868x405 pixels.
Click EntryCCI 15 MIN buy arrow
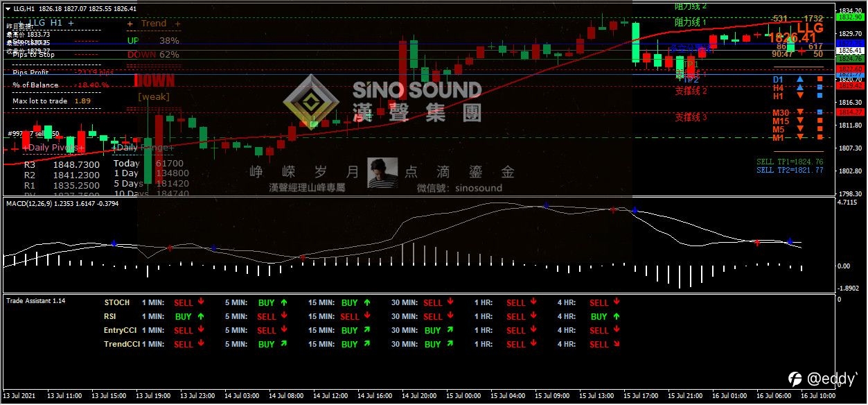[366, 330]
